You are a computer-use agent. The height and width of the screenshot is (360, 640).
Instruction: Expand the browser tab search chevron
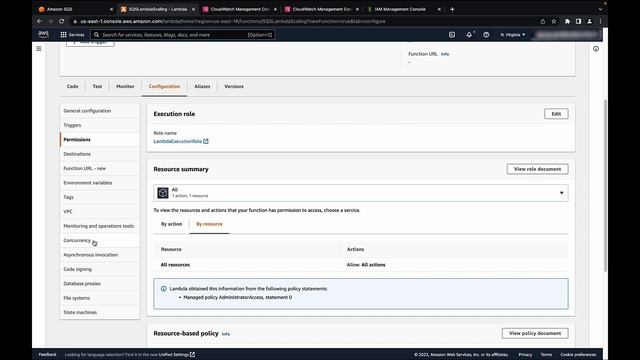(600, 9)
